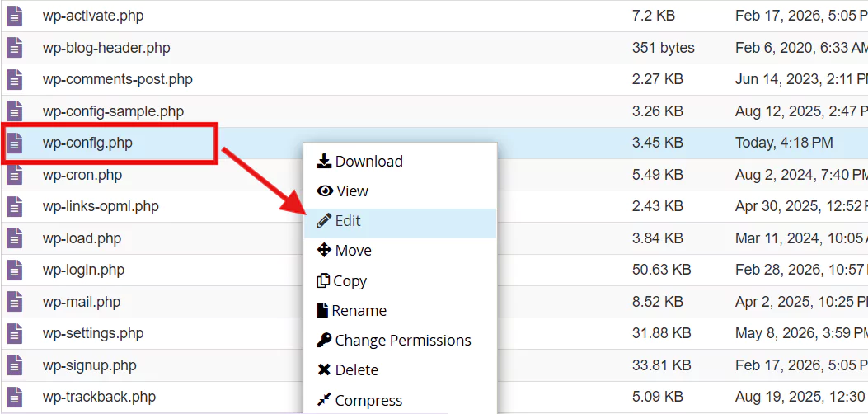Click the 31.88 KB size cell
The image size is (868, 414).
662,334
